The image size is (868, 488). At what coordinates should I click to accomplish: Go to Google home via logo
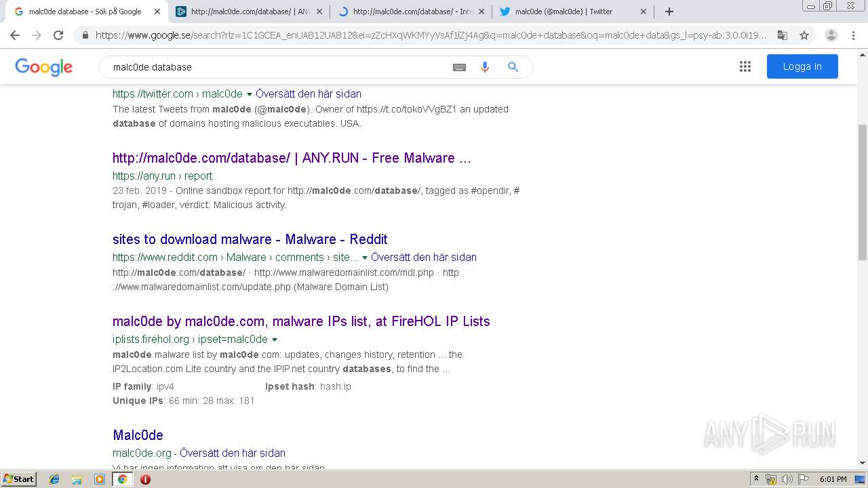[43, 67]
